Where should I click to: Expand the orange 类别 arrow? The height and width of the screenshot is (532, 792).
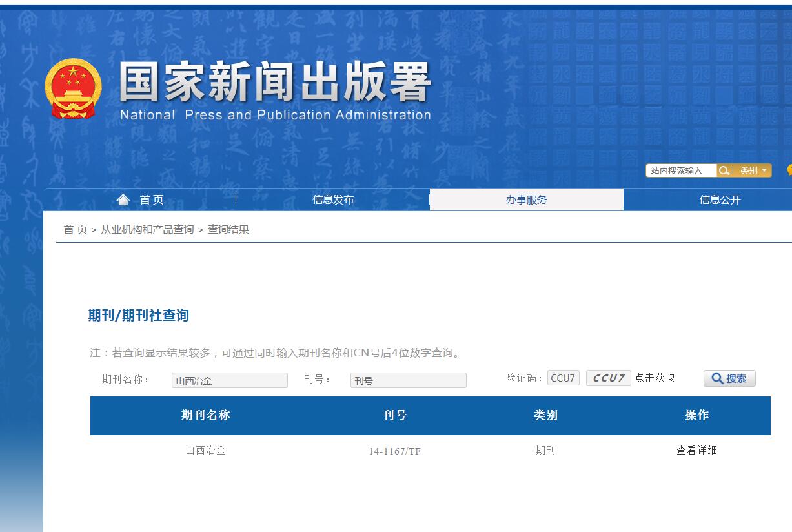(x=764, y=170)
